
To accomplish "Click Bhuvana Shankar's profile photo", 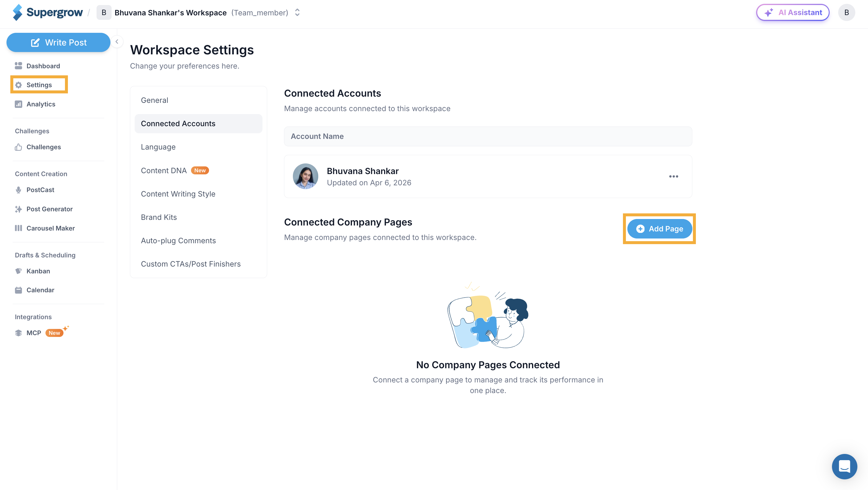I will point(305,176).
